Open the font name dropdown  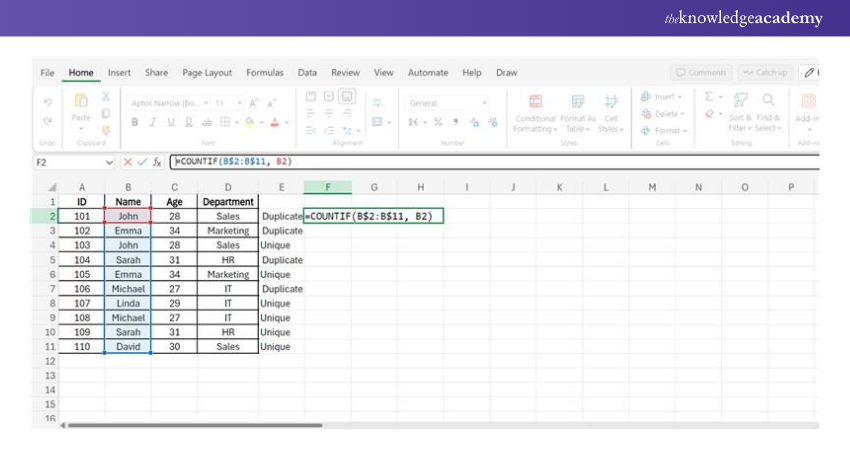coord(206,102)
